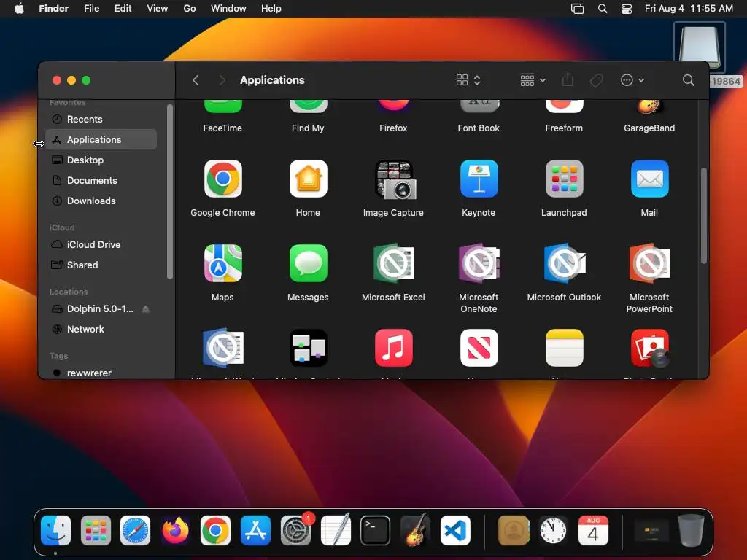Open Trash in the Dock
Image resolution: width=747 pixels, height=560 pixels.
tap(691, 531)
